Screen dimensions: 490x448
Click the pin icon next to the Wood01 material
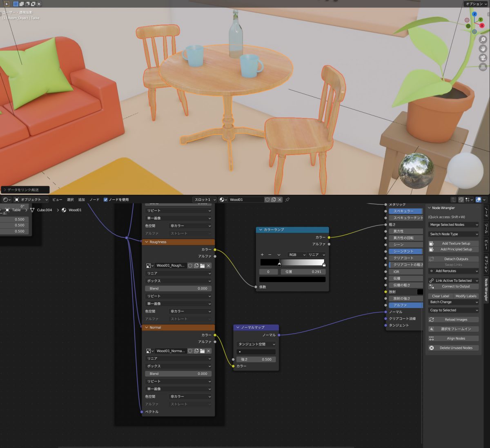[x=287, y=200]
